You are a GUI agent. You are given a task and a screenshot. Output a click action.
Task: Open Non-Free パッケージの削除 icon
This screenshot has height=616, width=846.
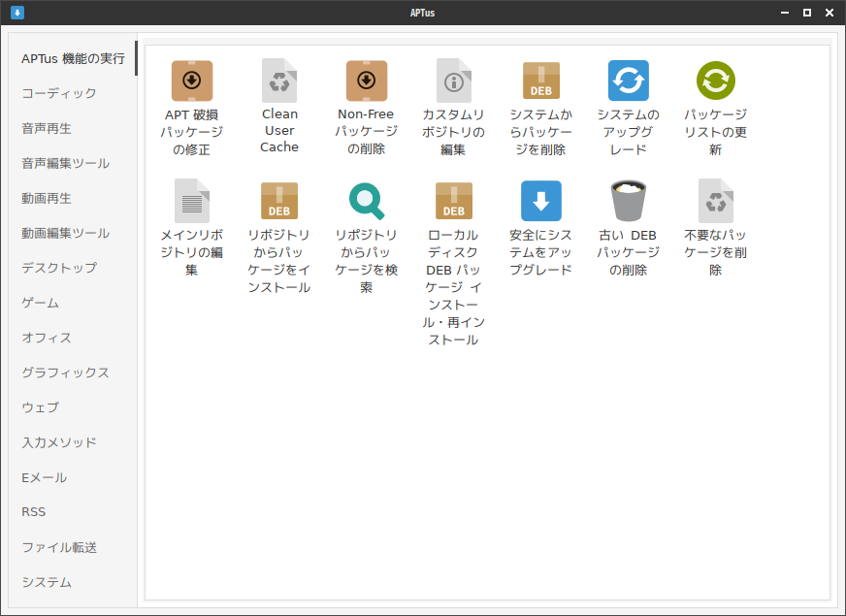coord(367,81)
